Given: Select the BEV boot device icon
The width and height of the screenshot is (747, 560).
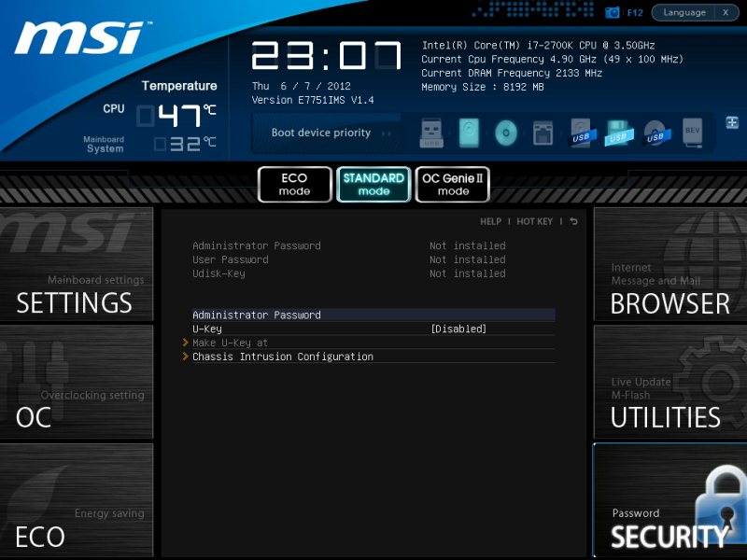Looking at the screenshot, I should click(692, 133).
